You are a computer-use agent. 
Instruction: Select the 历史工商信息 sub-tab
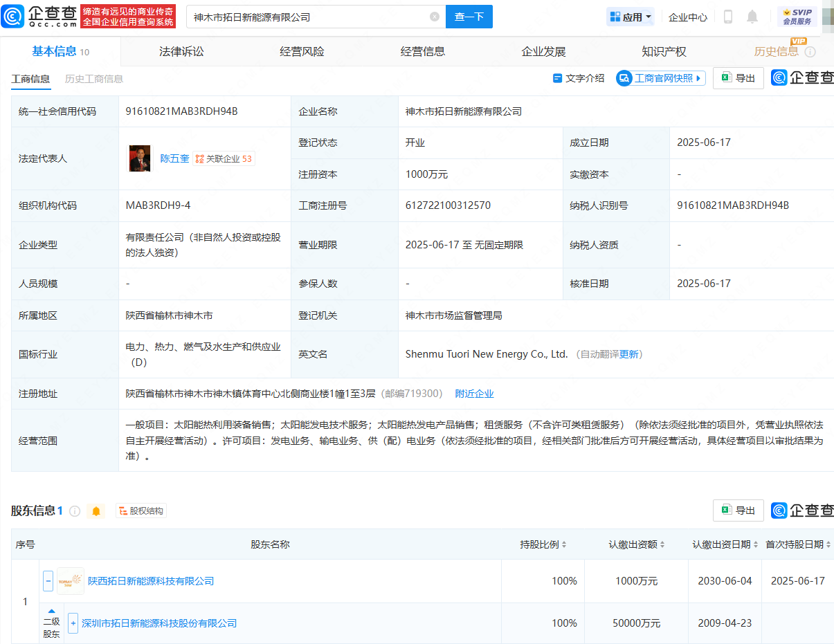(94, 79)
